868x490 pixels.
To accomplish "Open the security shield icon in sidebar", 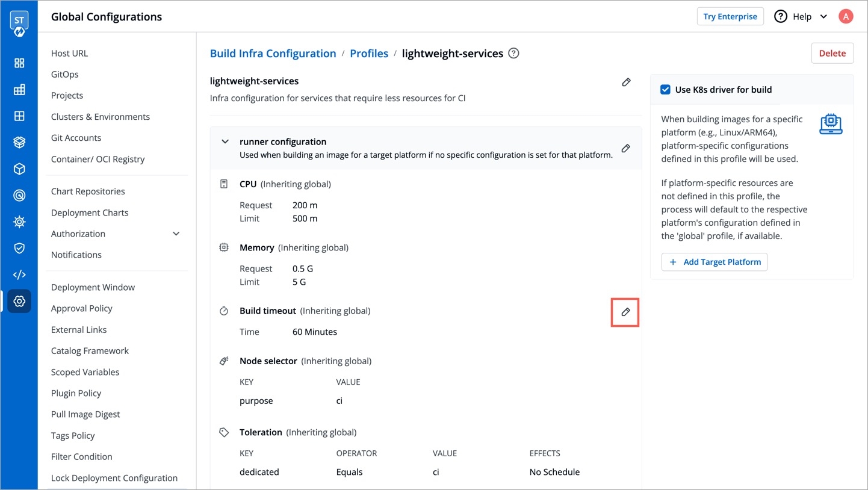I will (19, 248).
